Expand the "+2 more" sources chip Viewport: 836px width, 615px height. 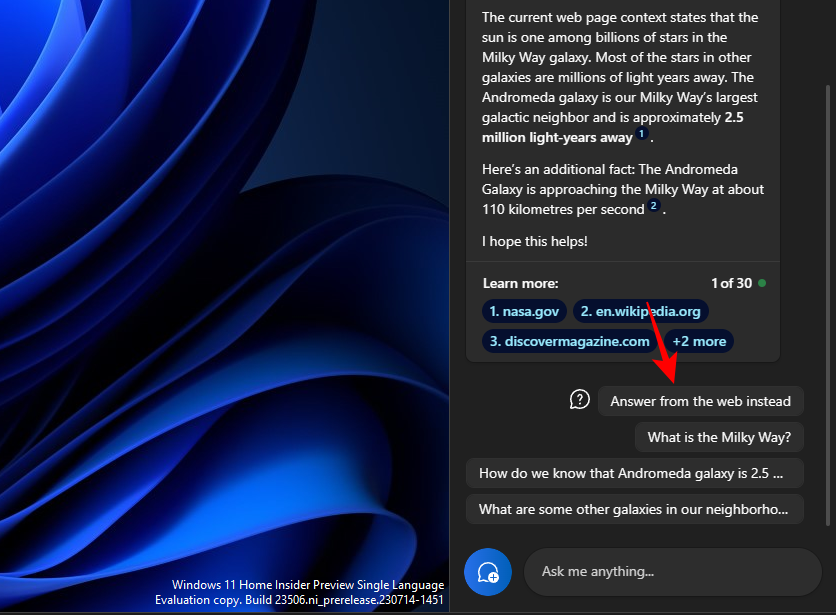pyautogui.click(x=699, y=341)
